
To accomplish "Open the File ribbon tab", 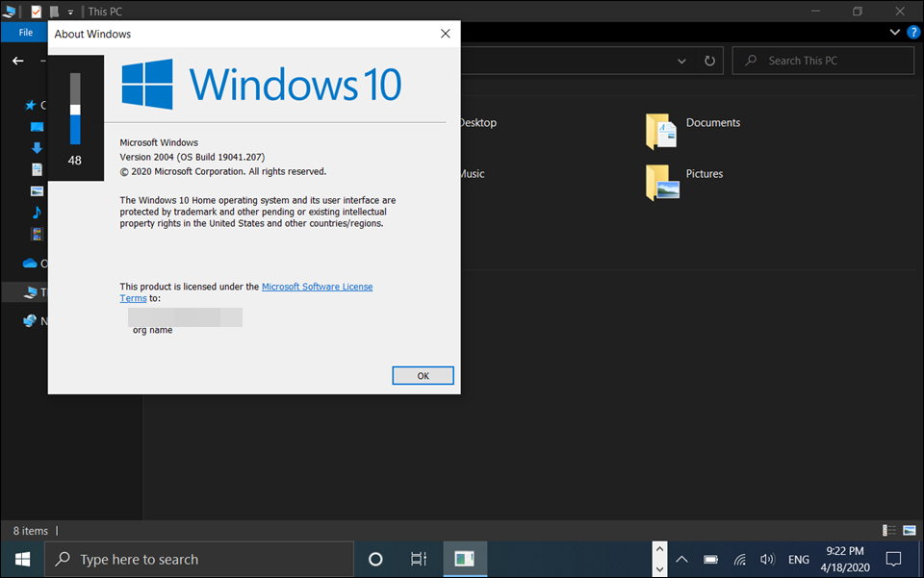I will [25, 33].
